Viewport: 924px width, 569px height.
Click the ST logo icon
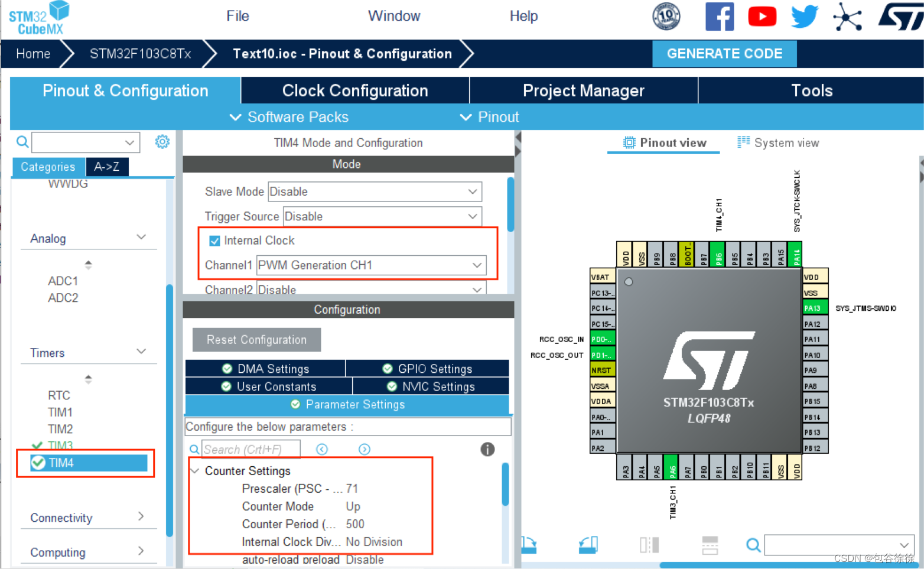coord(900,17)
